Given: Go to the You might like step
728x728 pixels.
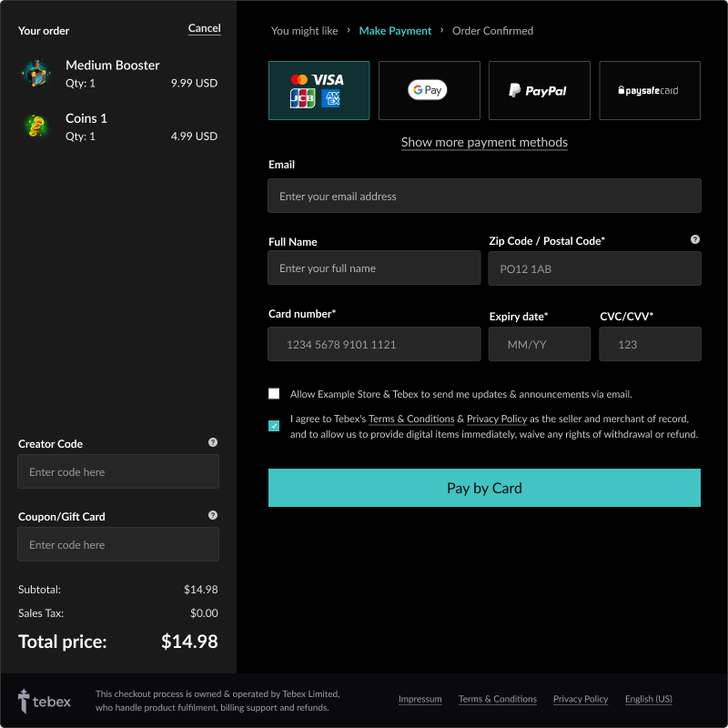Looking at the screenshot, I should (304, 31).
